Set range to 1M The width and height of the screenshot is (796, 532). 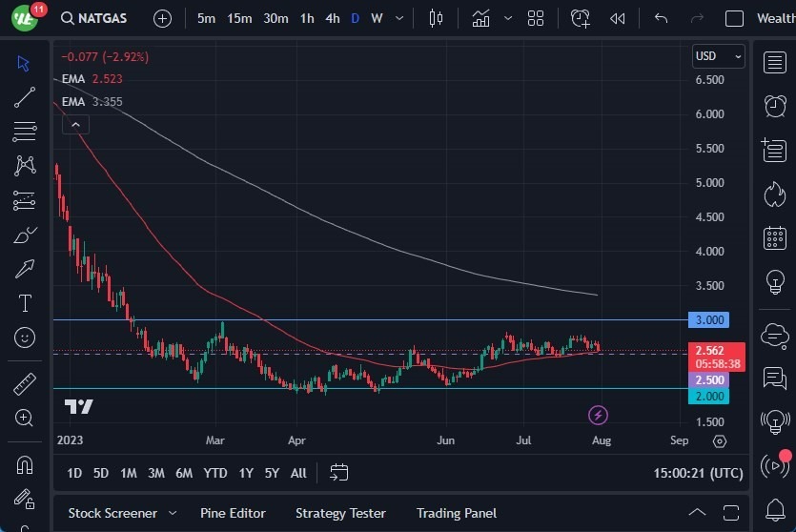(129, 473)
